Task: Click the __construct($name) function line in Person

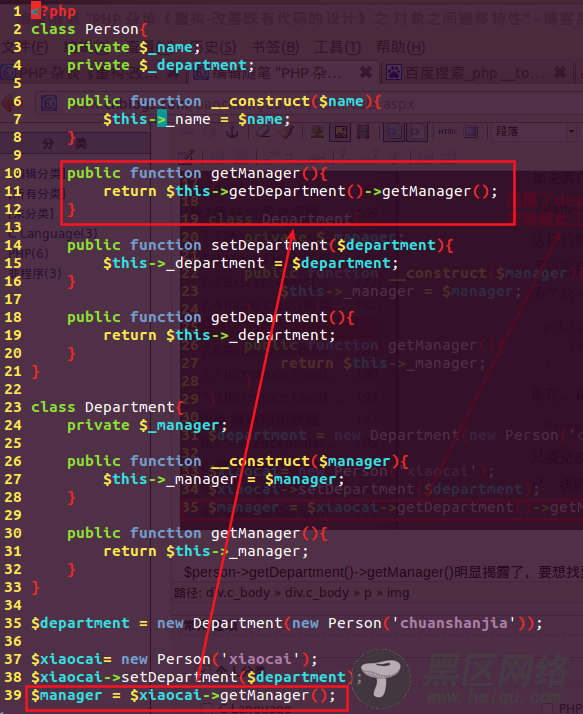Action: 224,102
